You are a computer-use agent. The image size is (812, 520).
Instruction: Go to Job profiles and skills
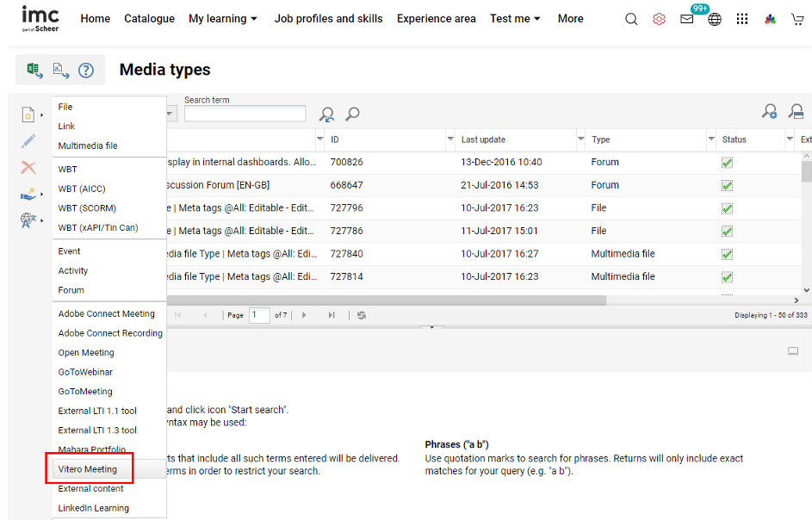[x=328, y=19]
